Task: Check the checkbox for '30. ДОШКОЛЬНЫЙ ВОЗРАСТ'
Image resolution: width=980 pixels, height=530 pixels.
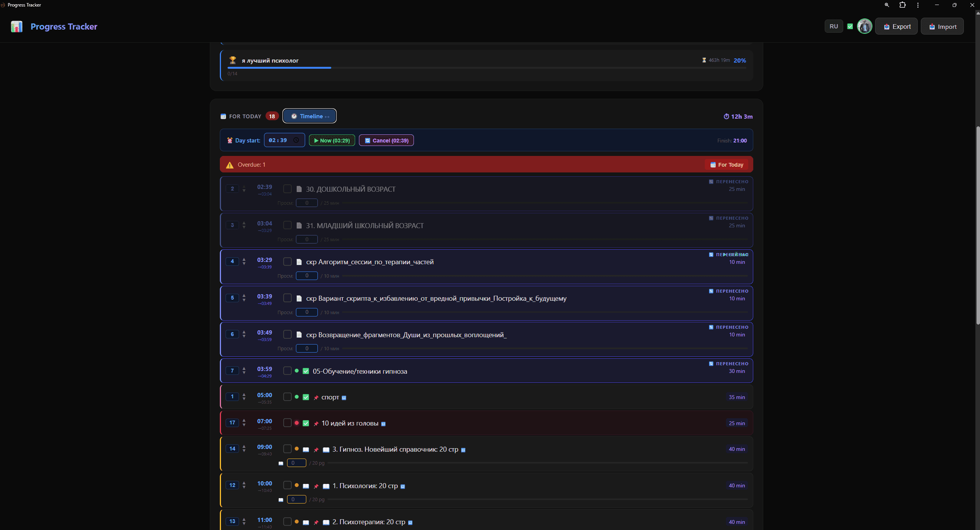Action: [287, 189]
